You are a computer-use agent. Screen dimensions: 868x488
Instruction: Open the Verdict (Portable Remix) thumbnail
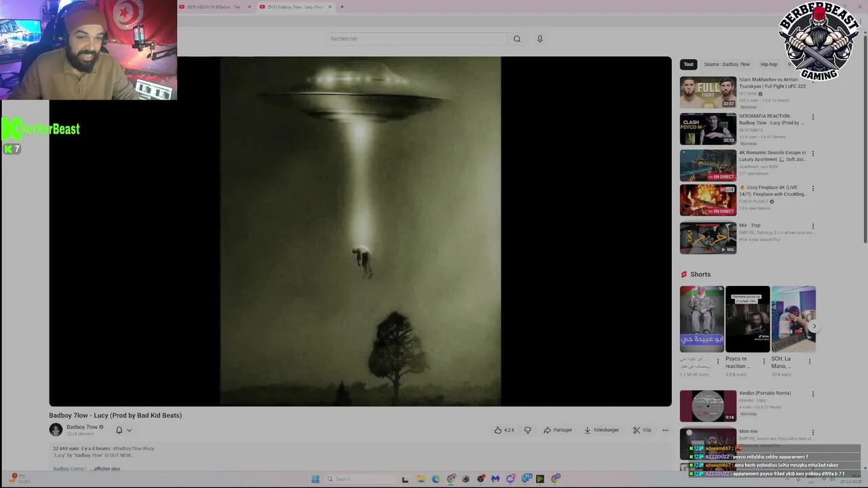[x=708, y=406]
